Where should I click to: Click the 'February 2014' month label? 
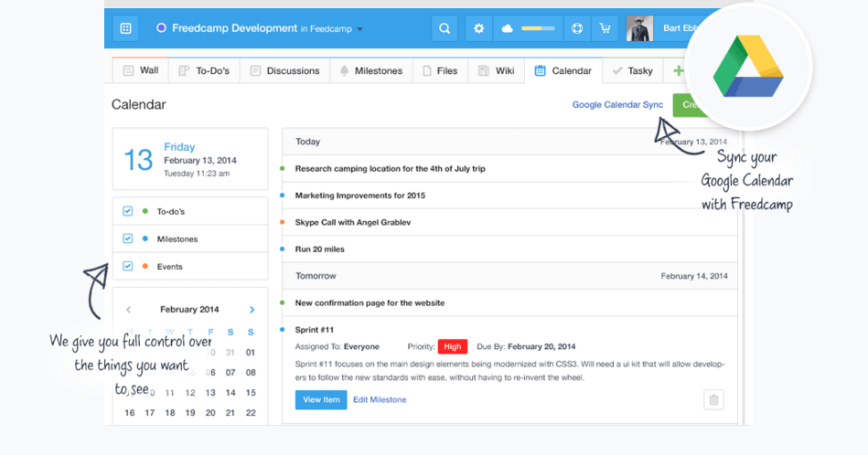[189, 310]
